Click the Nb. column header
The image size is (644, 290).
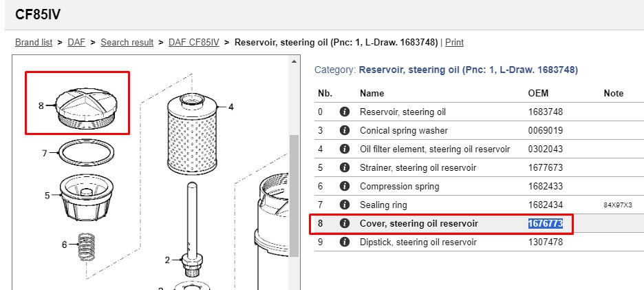click(x=325, y=94)
